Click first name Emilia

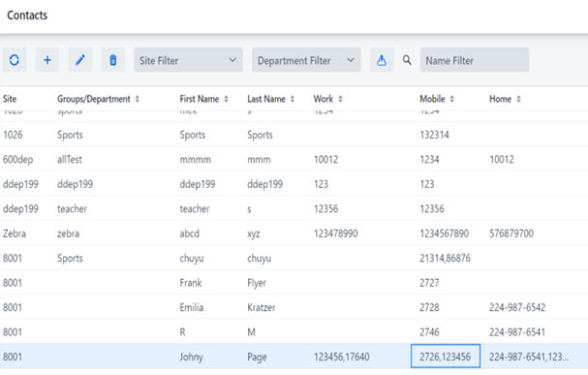click(192, 307)
